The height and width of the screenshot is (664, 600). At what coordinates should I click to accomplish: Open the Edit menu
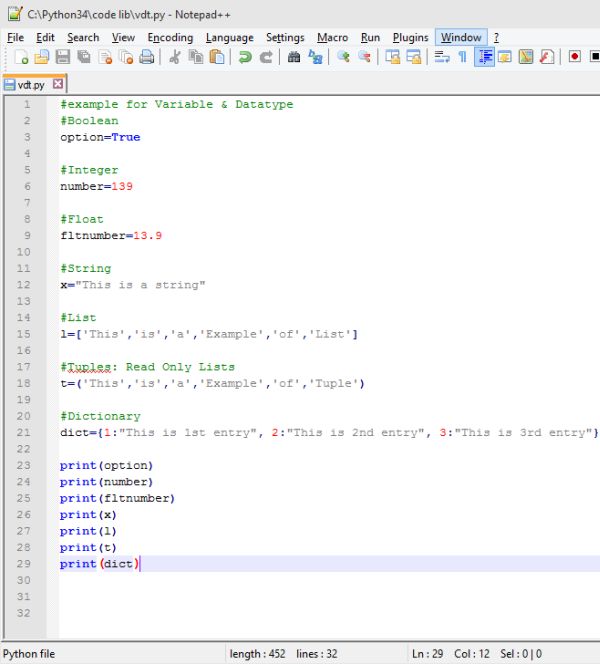[x=45, y=38]
